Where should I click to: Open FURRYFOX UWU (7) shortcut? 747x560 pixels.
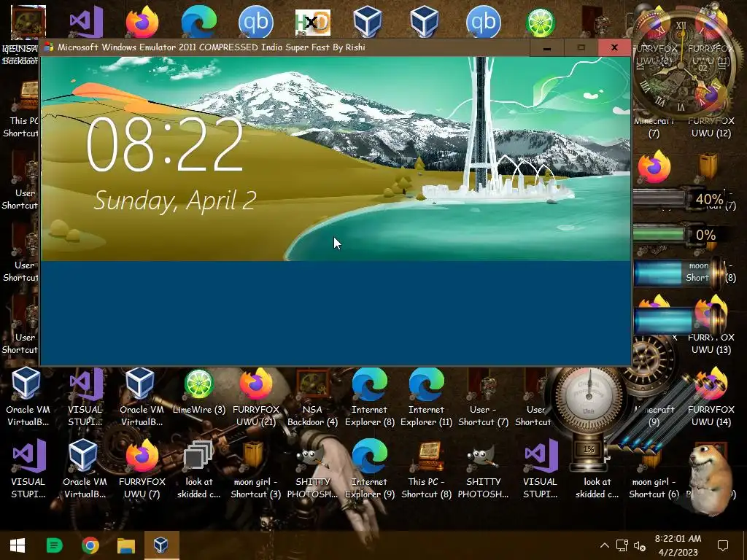point(142,469)
